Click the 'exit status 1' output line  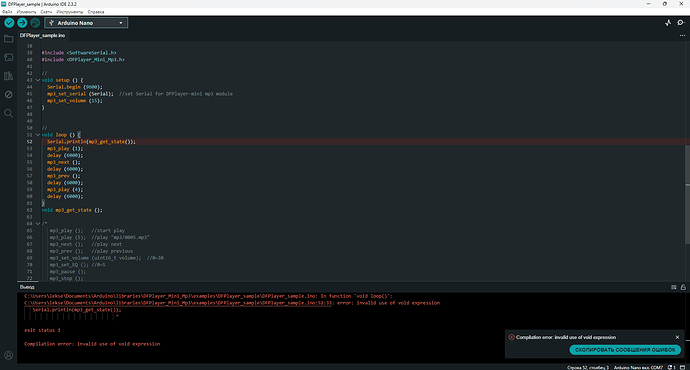42,330
